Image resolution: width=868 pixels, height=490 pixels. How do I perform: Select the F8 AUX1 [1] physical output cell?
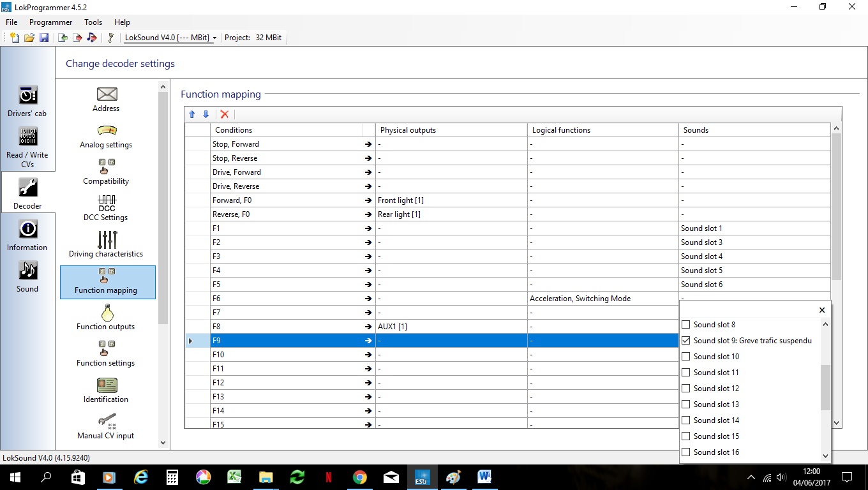451,327
